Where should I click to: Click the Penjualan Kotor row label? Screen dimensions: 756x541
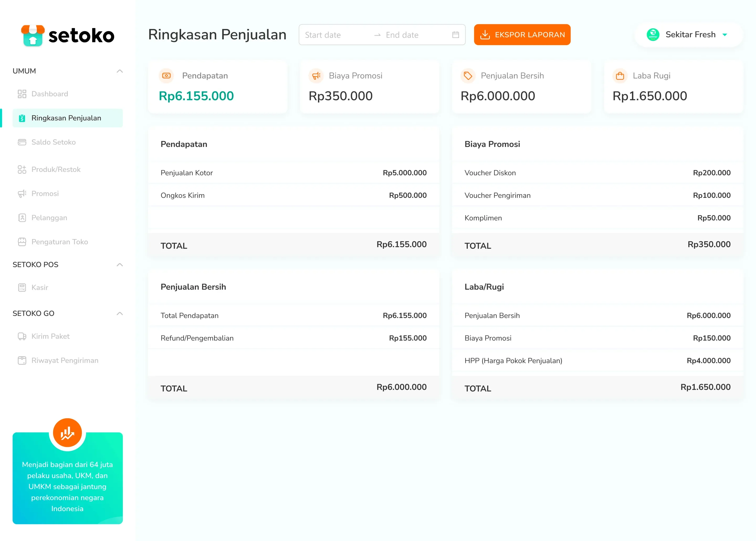[187, 173]
